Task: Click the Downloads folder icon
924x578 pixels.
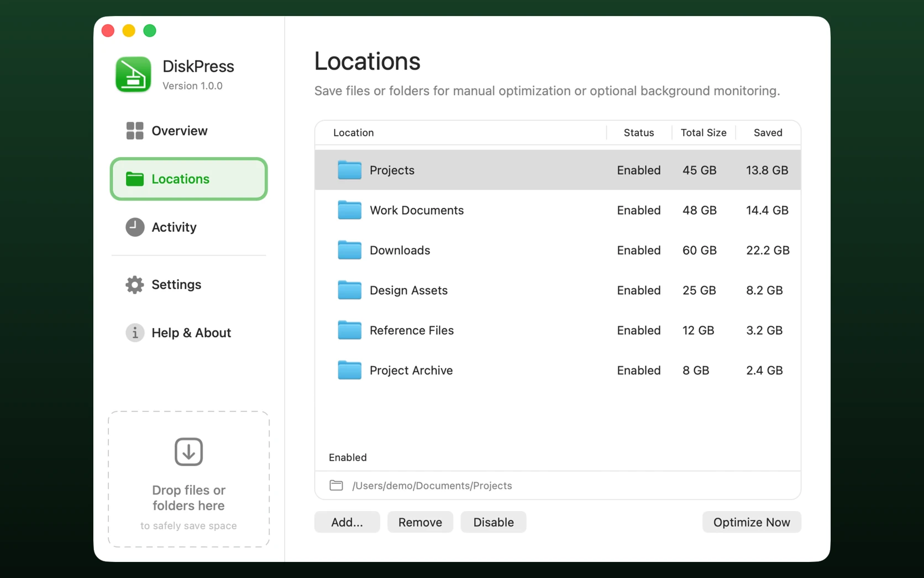Action: click(x=349, y=250)
